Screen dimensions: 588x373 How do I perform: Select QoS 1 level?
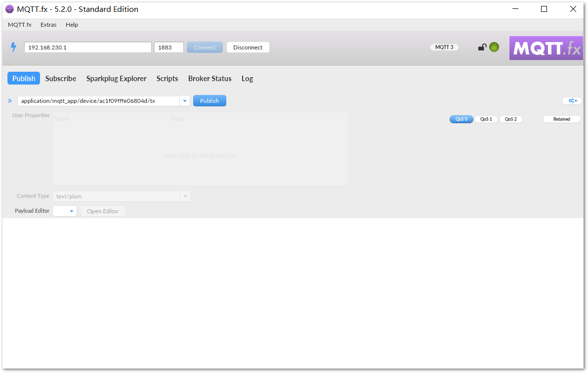point(486,119)
